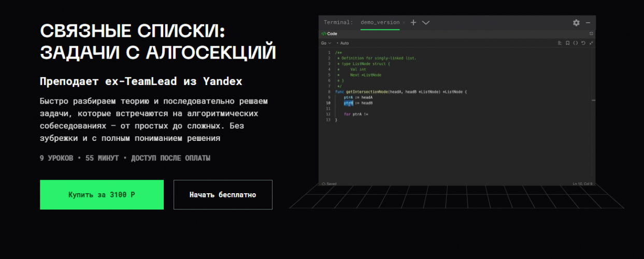Click the 'for ptrA !=' code line

coord(356,114)
